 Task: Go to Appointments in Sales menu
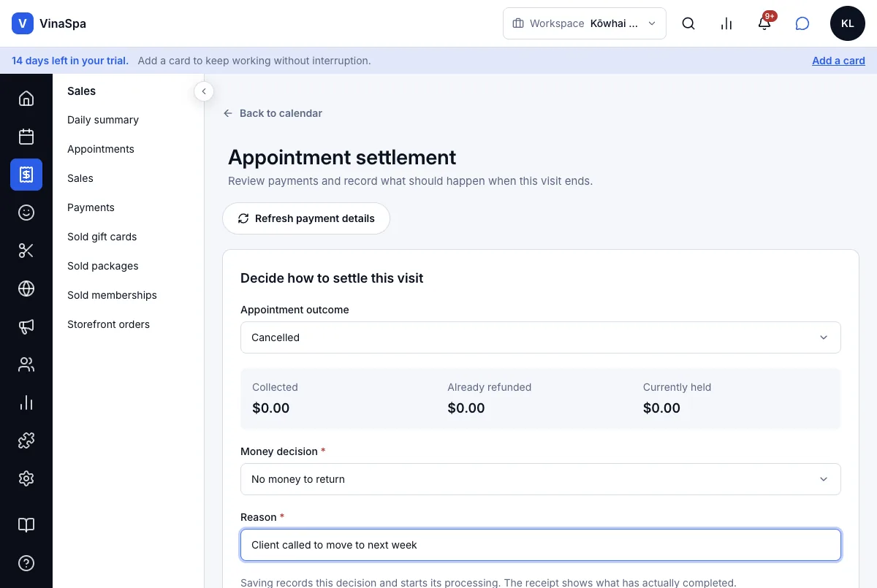pos(101,149)
